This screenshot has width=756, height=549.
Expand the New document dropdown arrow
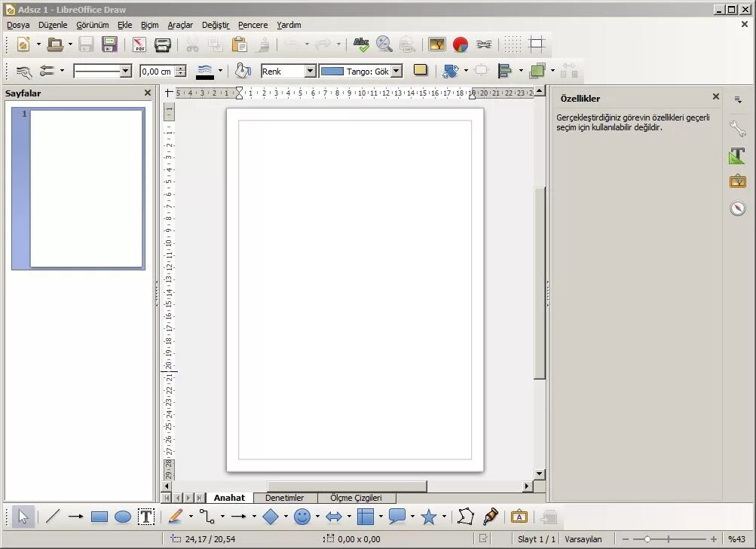38,44
